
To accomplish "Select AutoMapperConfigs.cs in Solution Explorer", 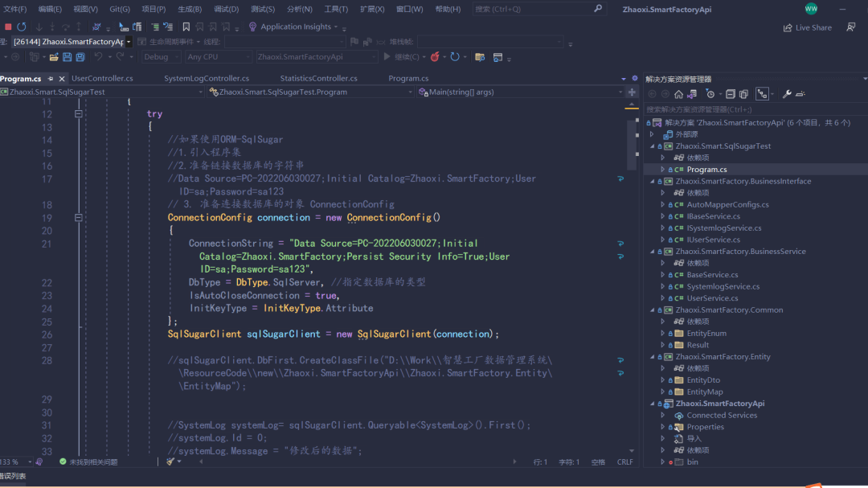I will (x=727, y=205).
